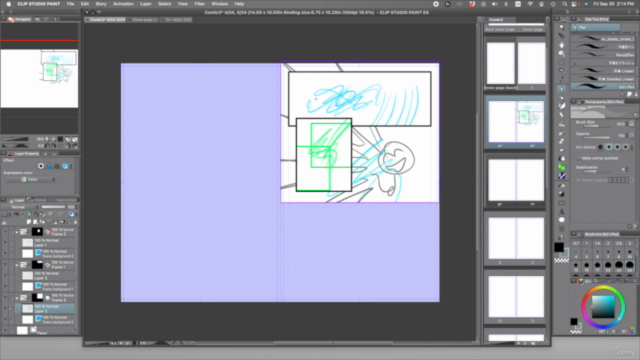Open the color wheel tab icon
This screenshot has width=640, height=360.
click(x=581, y=281)
